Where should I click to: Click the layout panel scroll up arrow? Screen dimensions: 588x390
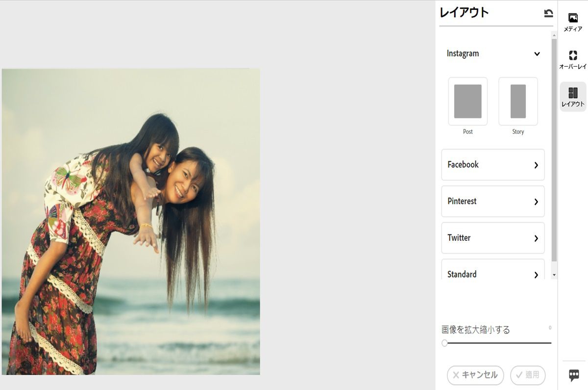pyautogui.click(x=554, y=35)
